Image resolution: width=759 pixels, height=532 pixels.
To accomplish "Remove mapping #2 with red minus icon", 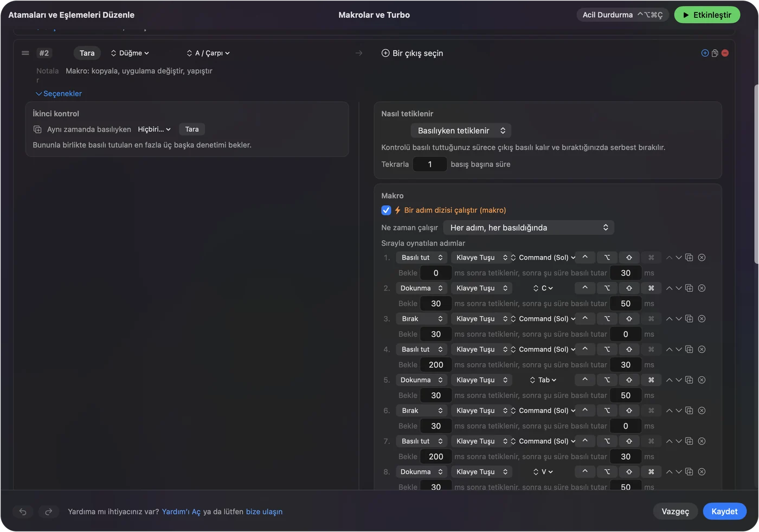I will click(x=725, y=53).
